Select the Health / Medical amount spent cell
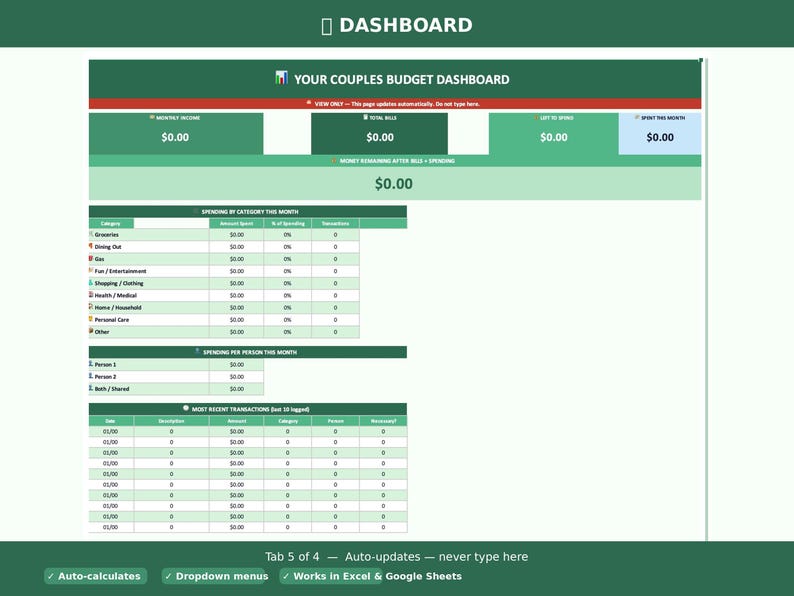The image size is (794, 596). [x=236, y=295]
